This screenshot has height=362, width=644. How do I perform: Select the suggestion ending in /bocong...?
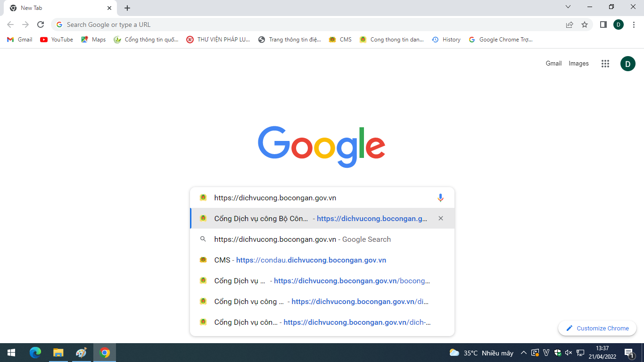(x=322, y=280)
